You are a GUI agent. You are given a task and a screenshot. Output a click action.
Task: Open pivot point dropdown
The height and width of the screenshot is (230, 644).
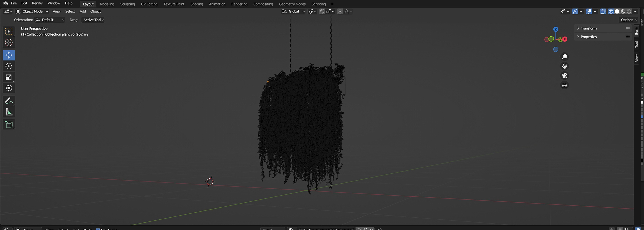(312, 11)
